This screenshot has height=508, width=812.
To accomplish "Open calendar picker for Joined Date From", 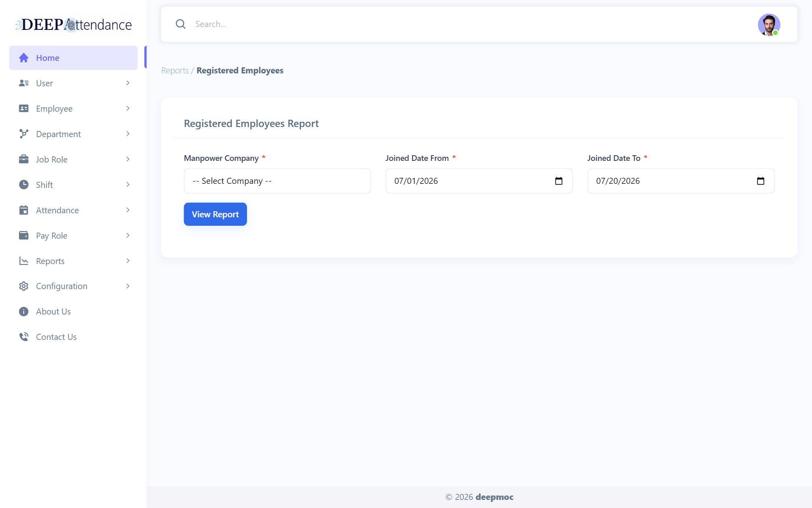I will coord(559,181).
